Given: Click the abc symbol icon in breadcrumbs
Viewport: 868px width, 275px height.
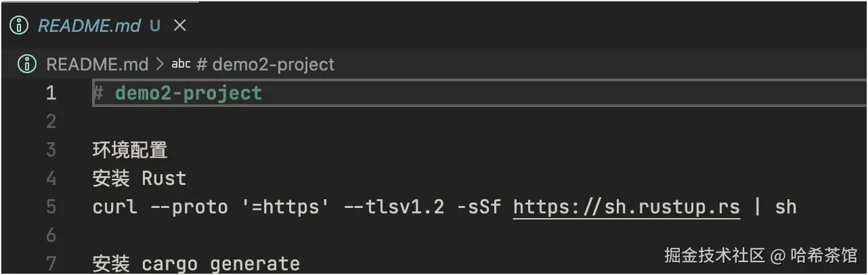Looking at the screenshot, I should (x=181, y=64).
